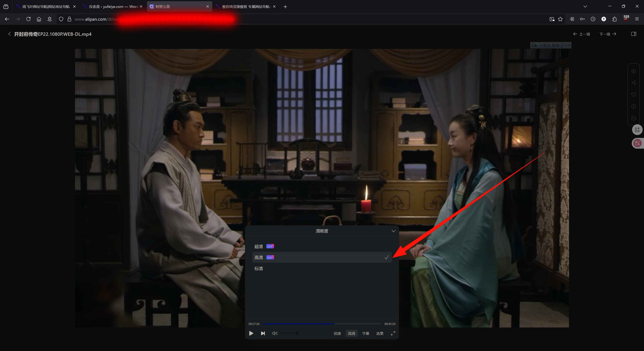Open the history clock icon

(x=593, y=19)
